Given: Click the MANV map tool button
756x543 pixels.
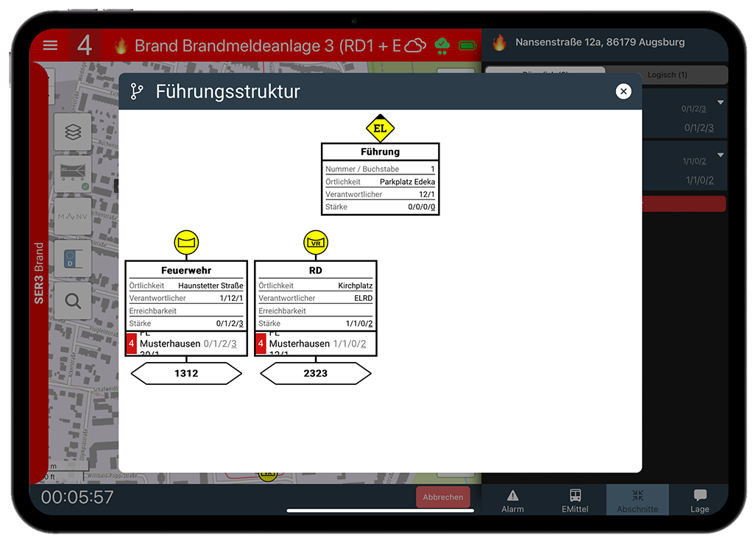Looking at the screenshot, I should point(73,216).
